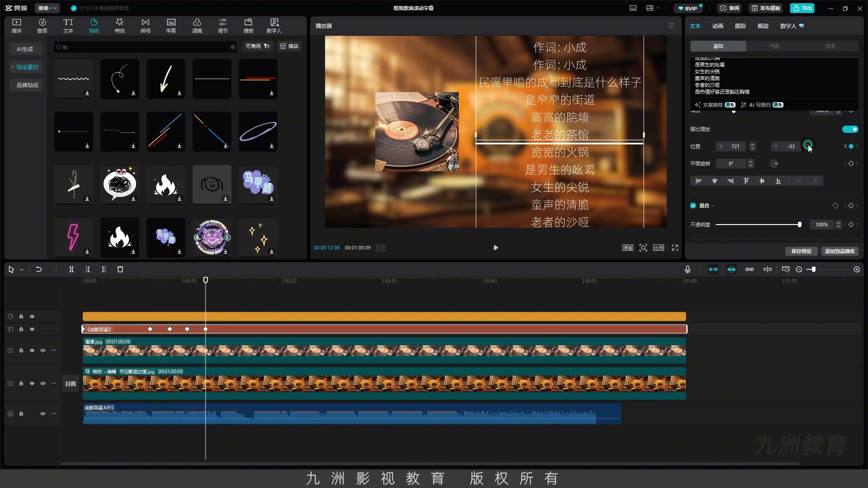Click the microphone record voiceover icon
Image resolution: width=868 pixels, height=488 pixels.
click(x=687, y=269)
